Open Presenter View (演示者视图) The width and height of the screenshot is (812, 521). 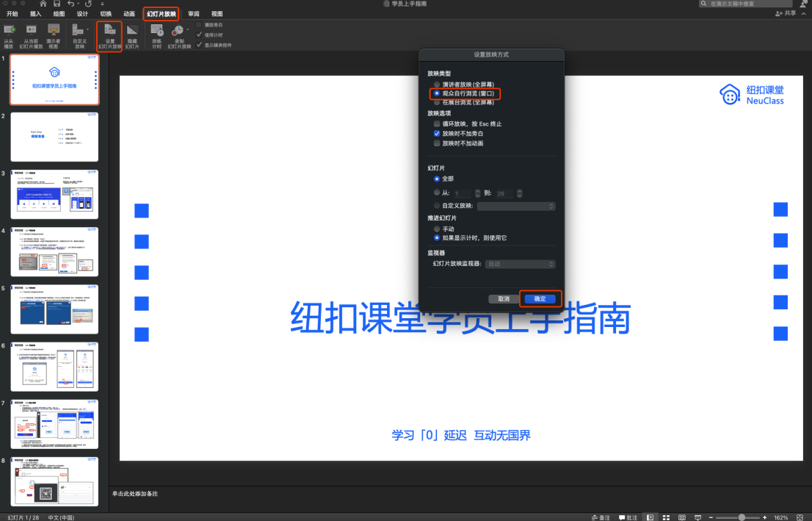[x=54, y=36]
